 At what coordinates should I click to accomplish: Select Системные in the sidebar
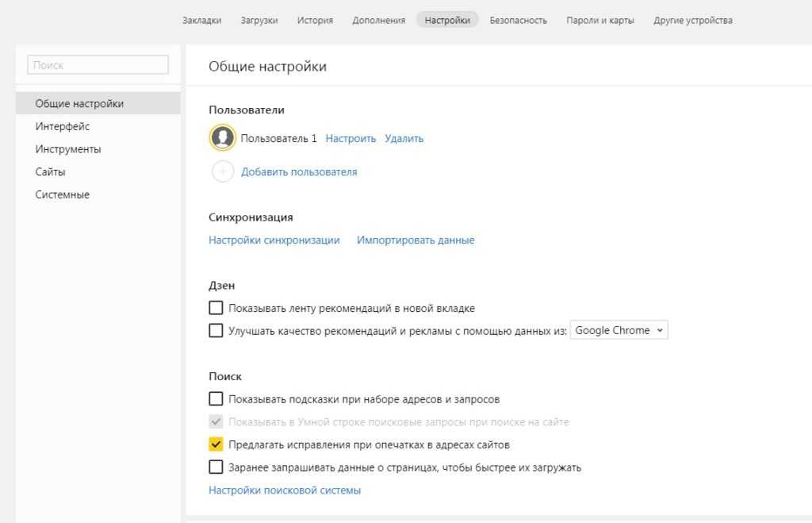(x=63, y=194)
